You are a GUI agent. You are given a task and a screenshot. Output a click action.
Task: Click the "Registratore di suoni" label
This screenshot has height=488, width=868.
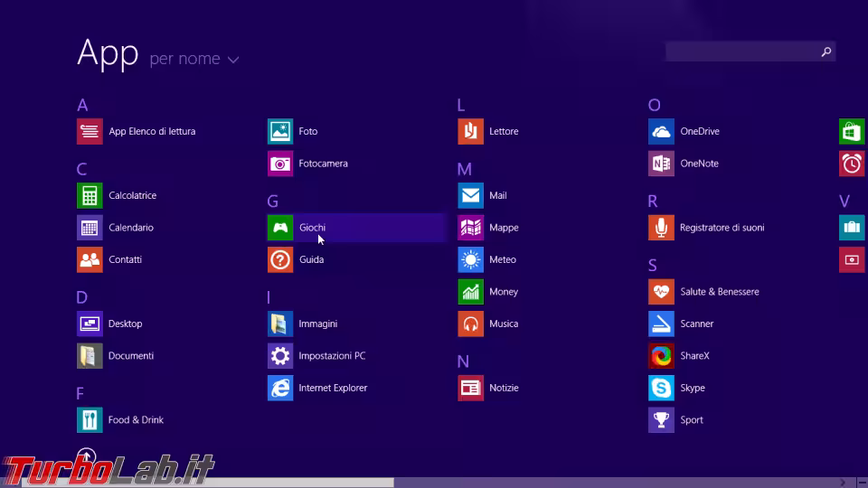point(722,228)
